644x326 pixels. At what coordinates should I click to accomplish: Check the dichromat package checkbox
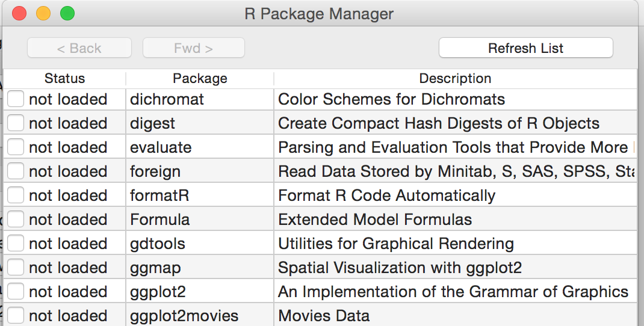click(x=16, y=99)
